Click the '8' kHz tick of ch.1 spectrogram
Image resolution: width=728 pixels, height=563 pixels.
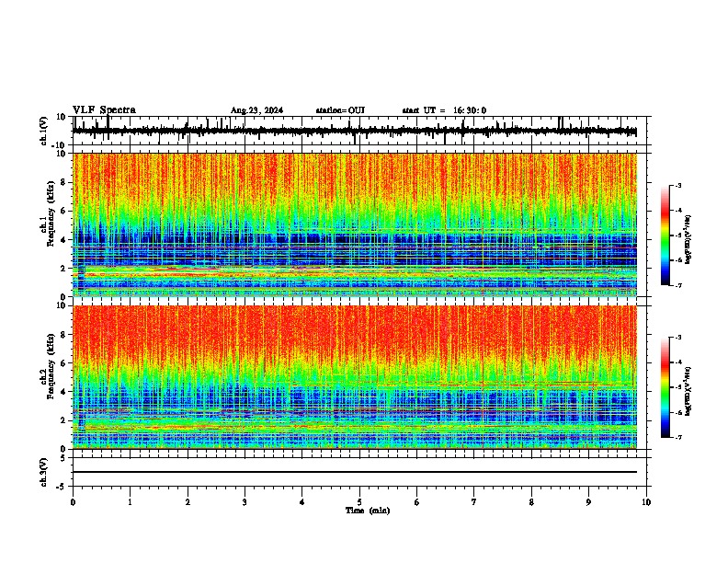[64, 182]
